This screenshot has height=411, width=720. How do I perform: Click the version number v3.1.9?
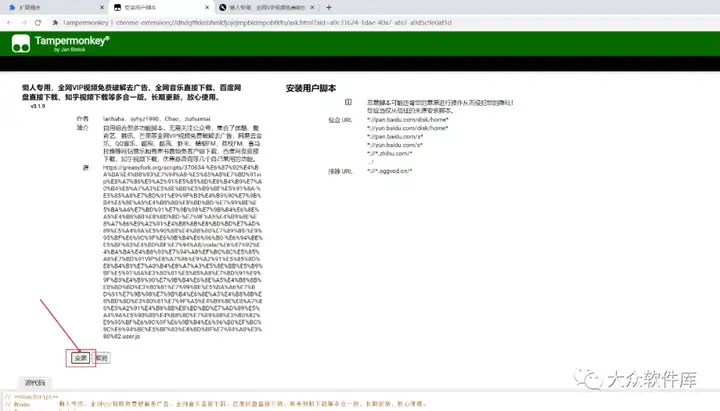[x=38, y=106]
